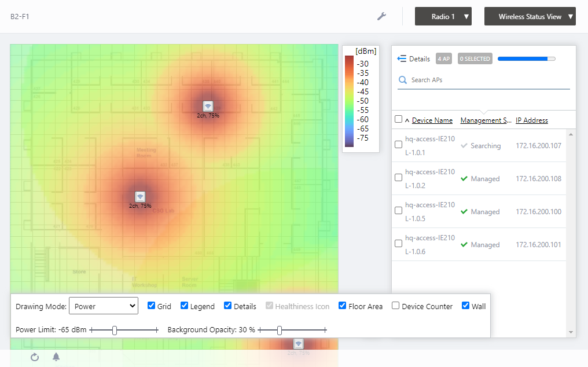
Task: Click the Background Opacity slider handle
Action: click(280, 330)
